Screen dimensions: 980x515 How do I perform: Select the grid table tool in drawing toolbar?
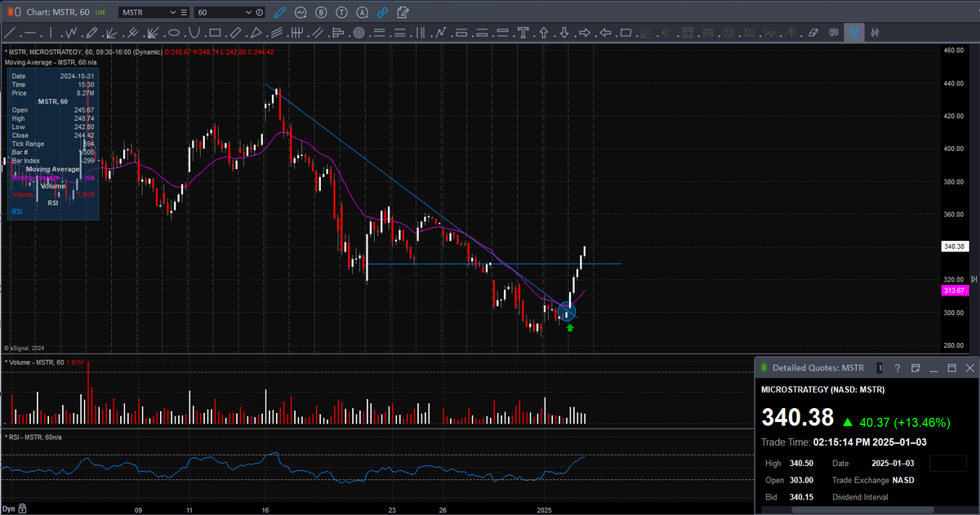click(688, 33)
